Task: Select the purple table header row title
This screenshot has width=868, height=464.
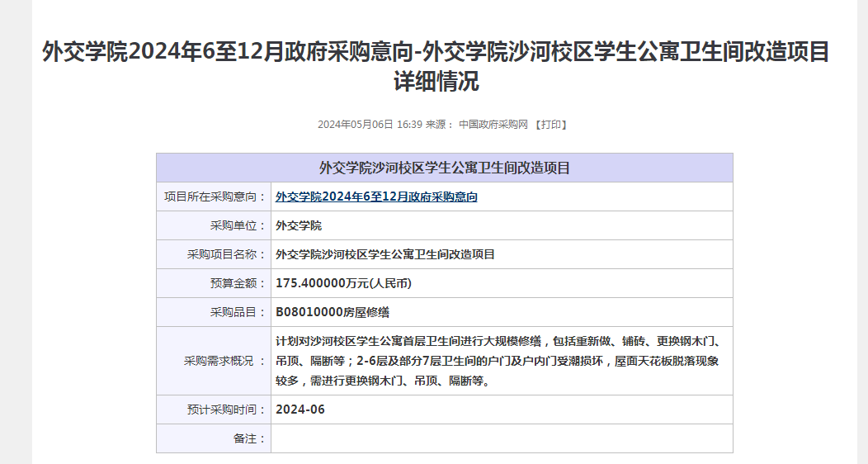Action: pyautogui.click(x=444, y=168)
